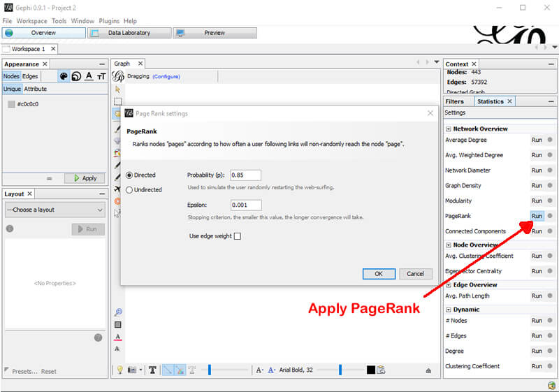Select the label color icon in Appearance
Screen dimensions: 559x392
[x=89, y=76]
